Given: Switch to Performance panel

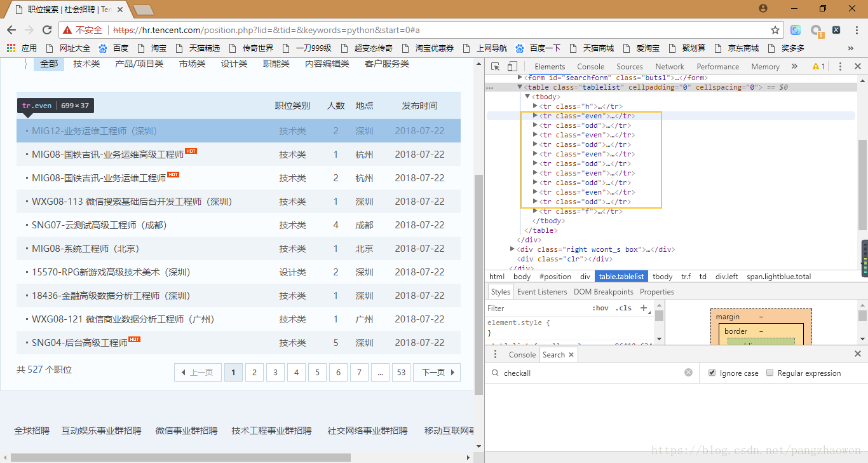Looking at the screenshot, I should coord(717,66).
